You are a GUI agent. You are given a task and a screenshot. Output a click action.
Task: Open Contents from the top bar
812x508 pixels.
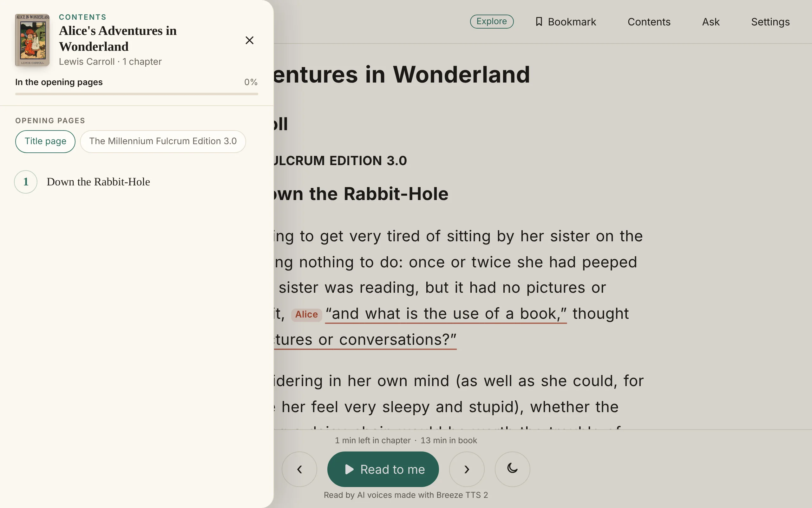649,22
